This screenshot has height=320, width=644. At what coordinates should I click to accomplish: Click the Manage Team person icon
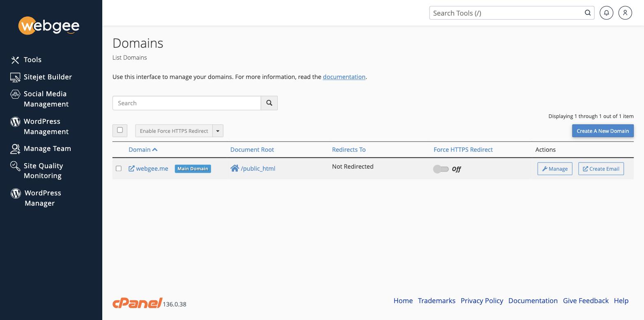15,149
